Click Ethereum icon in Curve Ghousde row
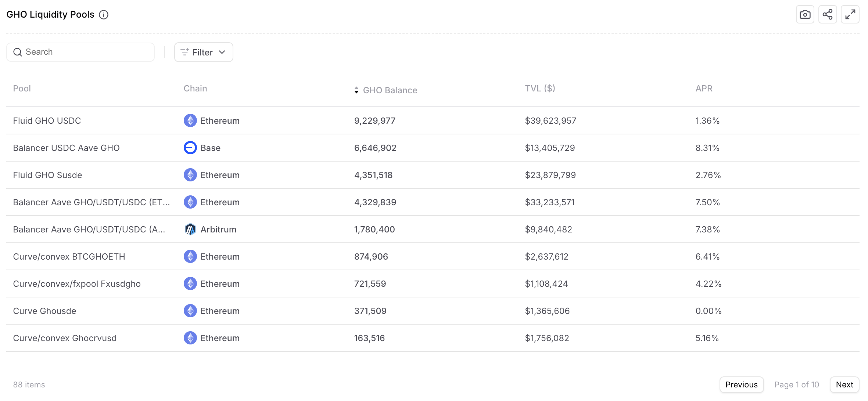Viewport: 868px width, 401px height. tap(190, 311)
